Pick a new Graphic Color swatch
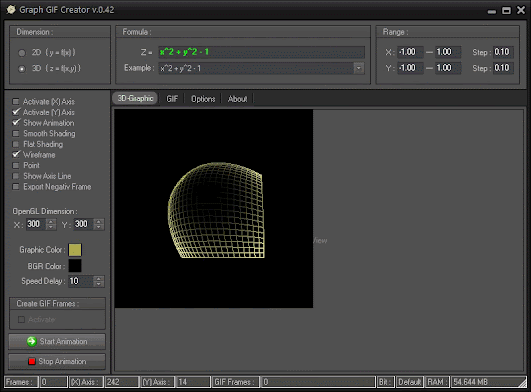531x392 pixels. [75, 250]
